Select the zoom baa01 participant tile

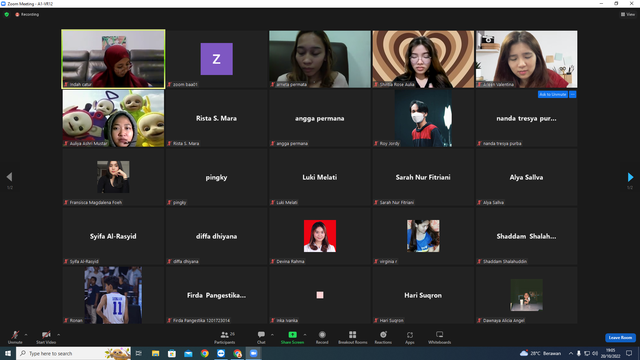pos(217,59)
